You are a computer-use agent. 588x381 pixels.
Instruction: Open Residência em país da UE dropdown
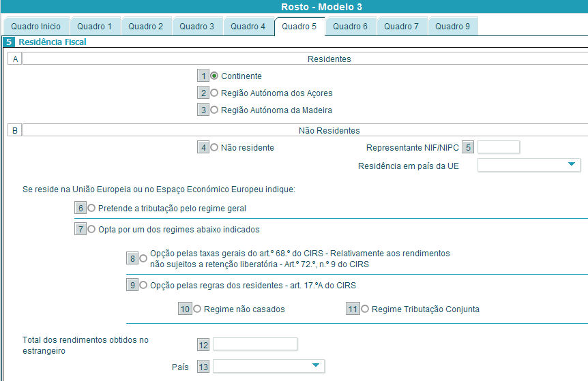[529, 165]
